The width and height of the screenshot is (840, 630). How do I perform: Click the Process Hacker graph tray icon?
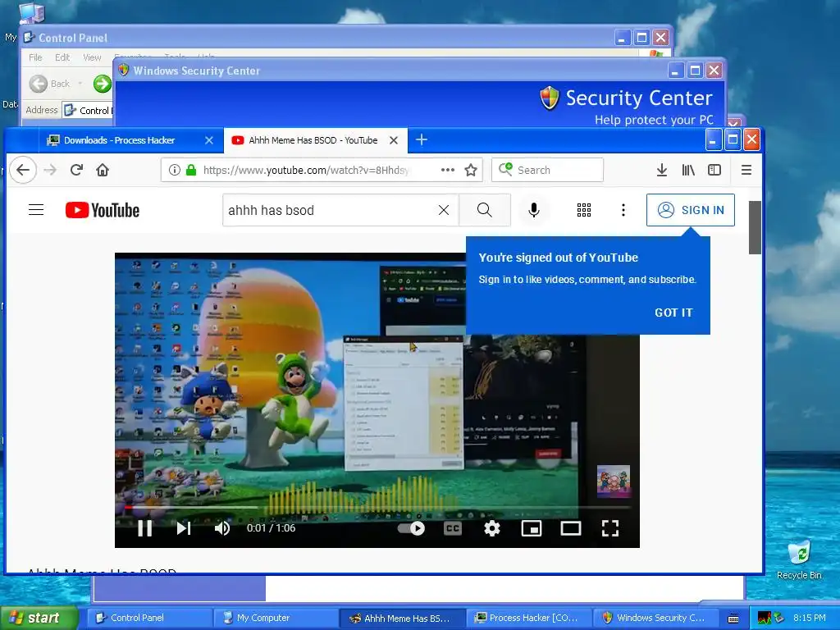[x=765, y=618]
